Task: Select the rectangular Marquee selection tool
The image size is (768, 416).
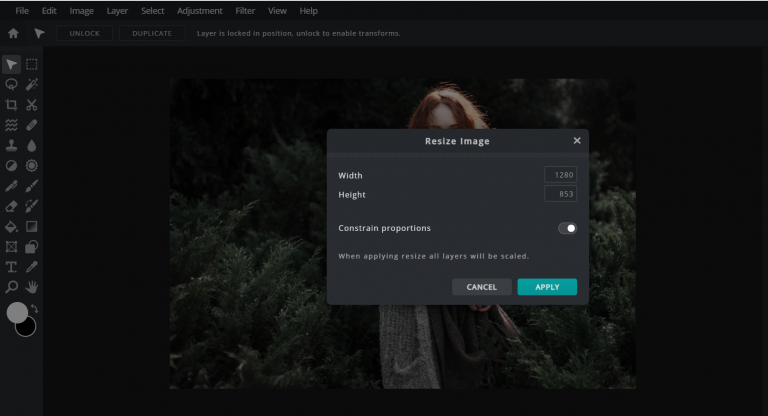Action: pos(32,65)
